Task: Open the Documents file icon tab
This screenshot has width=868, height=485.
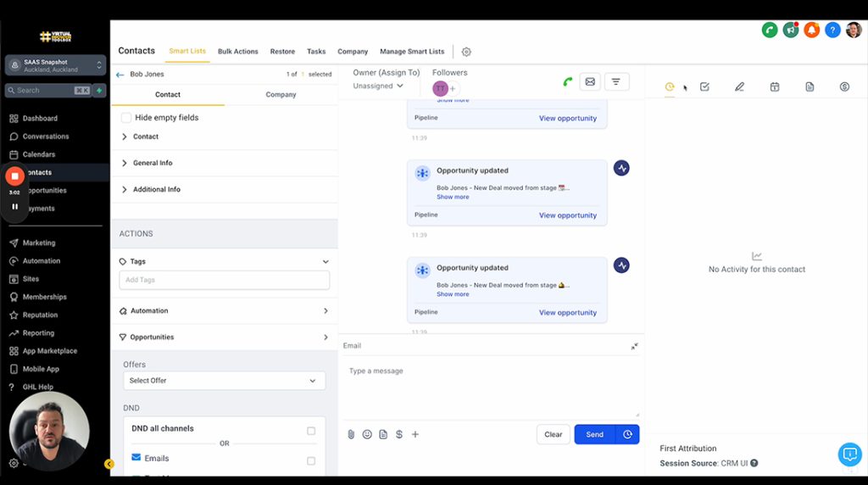Action: 810,87
